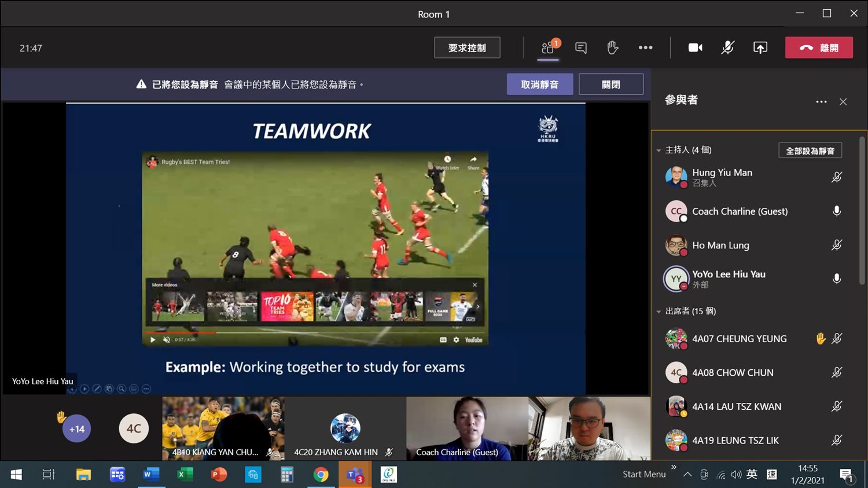Click Coach Charline's microphone icon
Screen dimensions: 868x488
coord(837,211)
